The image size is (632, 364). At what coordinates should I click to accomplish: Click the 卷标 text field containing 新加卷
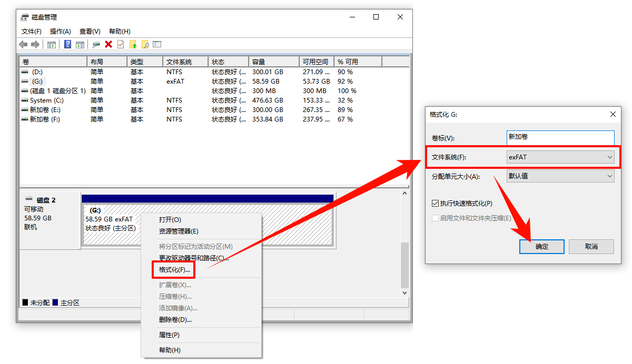coord(560,137)
